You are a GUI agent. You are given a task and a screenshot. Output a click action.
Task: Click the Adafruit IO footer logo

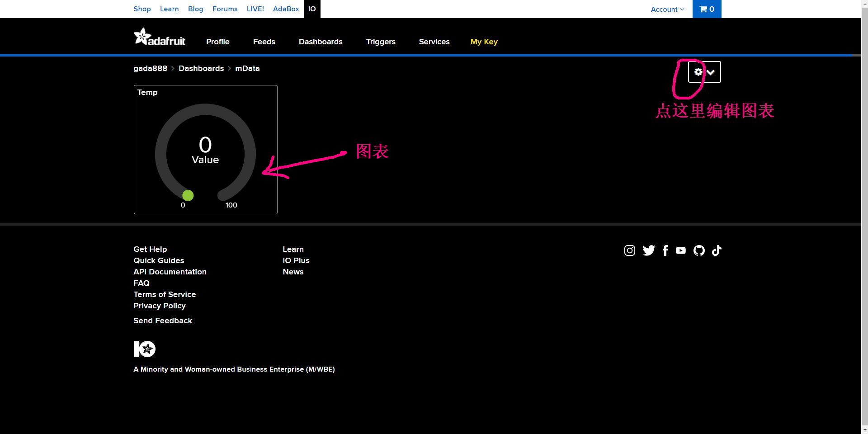point(145,349)
